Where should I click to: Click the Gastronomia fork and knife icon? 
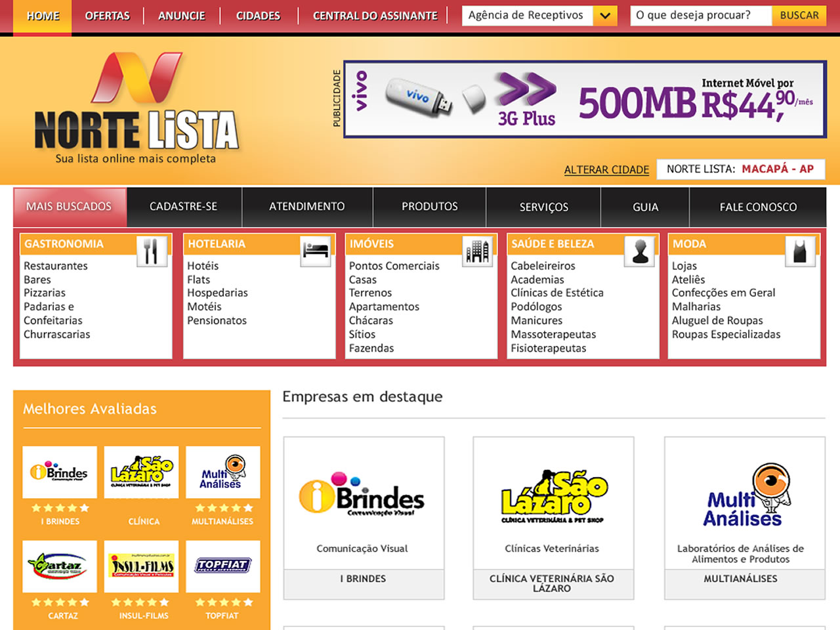tap(152, 251)
